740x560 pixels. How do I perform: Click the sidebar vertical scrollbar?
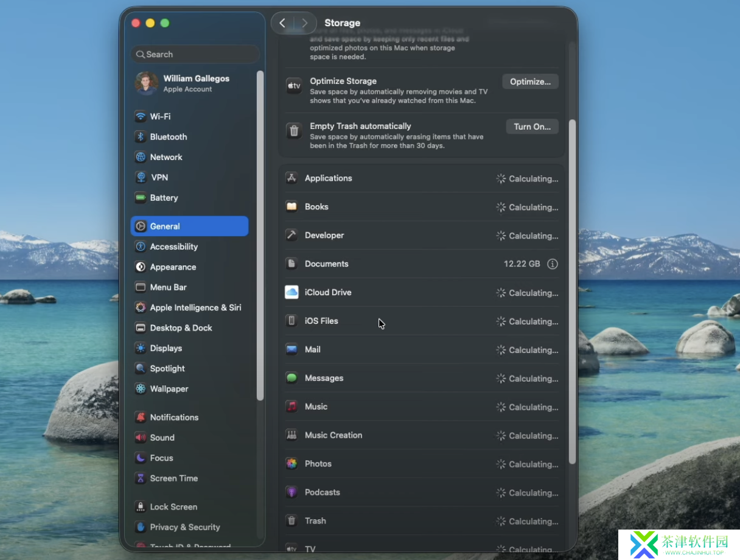260,236
